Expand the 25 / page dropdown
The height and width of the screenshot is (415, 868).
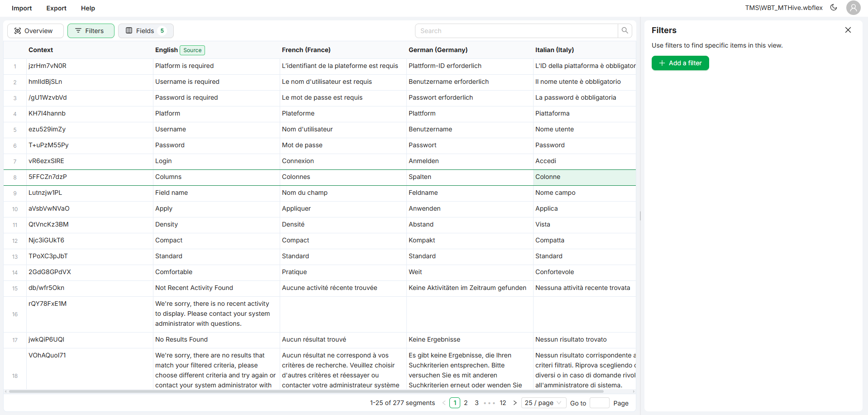[x=543, y=403]
